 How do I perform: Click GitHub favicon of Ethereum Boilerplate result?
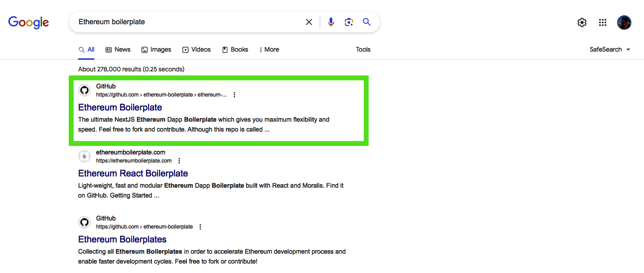coord(84,90)
